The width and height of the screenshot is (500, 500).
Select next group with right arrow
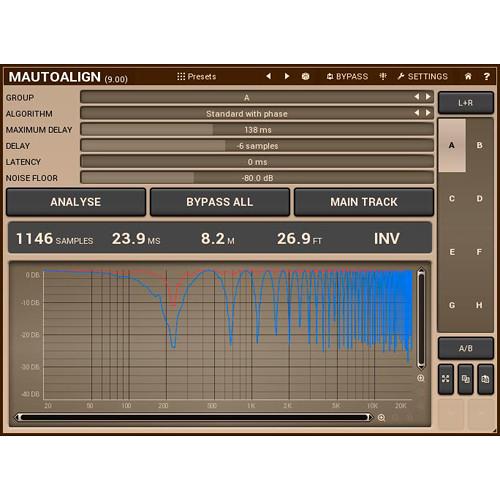(428, 97)
